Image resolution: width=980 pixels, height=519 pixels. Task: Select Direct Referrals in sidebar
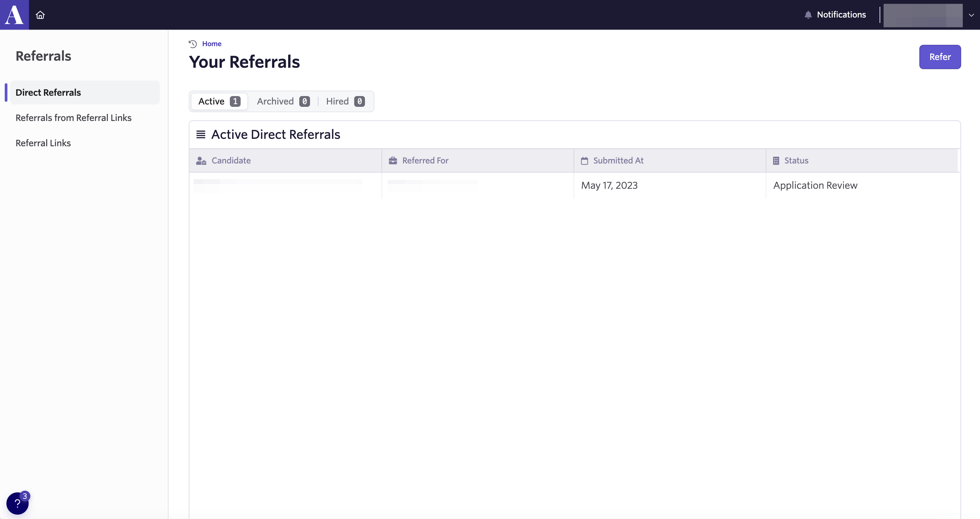[x=85, y=92]
